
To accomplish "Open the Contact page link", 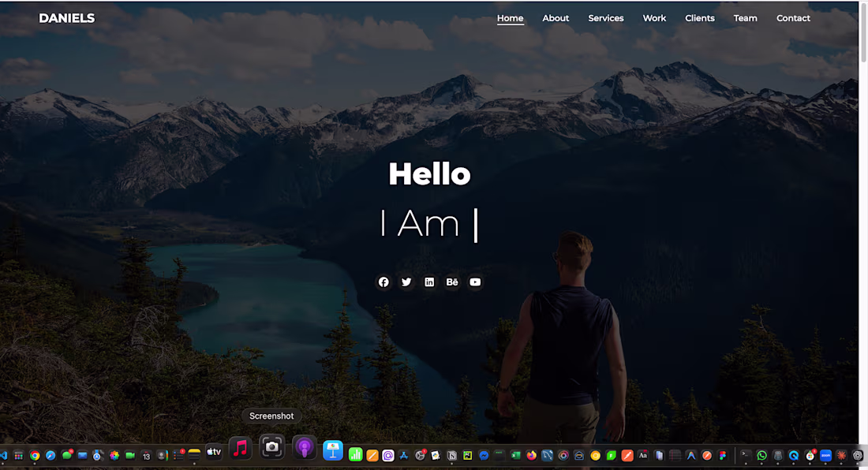I will tap(793, 18).
